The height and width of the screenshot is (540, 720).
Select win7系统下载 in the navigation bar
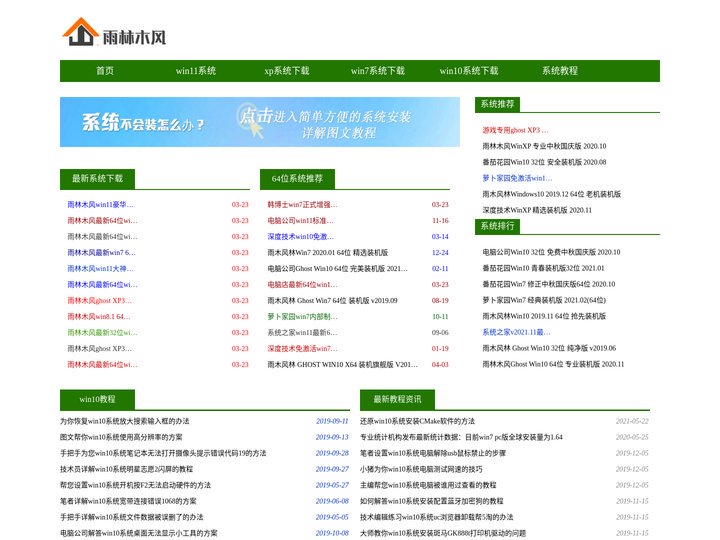coord(377,71)
